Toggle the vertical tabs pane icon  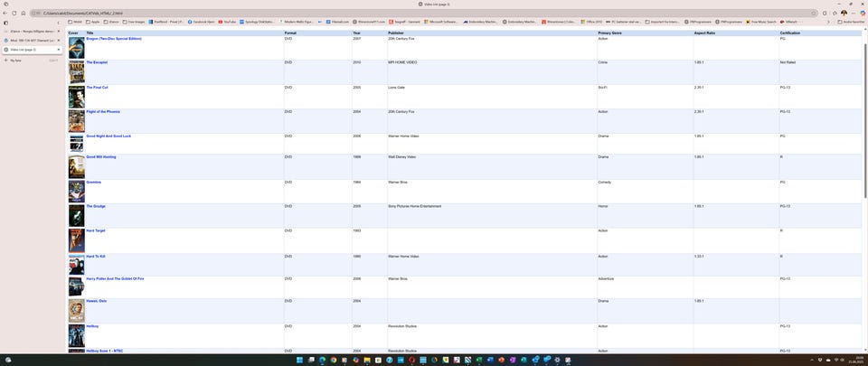[x=5, y=23]
